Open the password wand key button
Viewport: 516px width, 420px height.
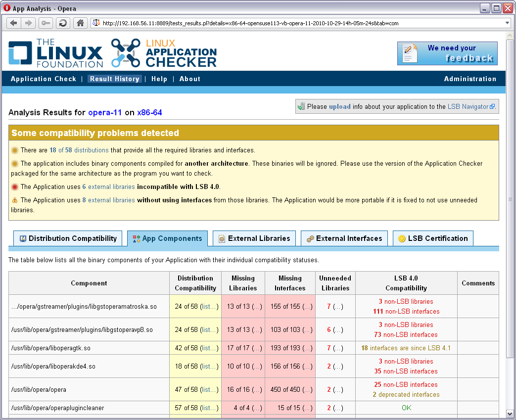[46, 23]
